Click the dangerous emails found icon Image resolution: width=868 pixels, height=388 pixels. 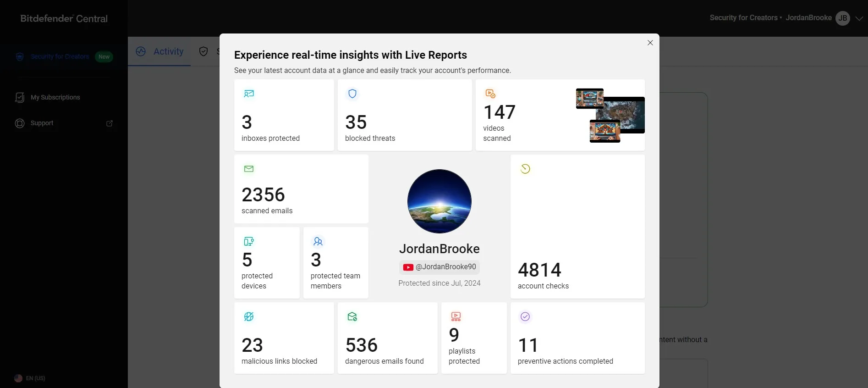pyautogui.click(x=352, y=316)
